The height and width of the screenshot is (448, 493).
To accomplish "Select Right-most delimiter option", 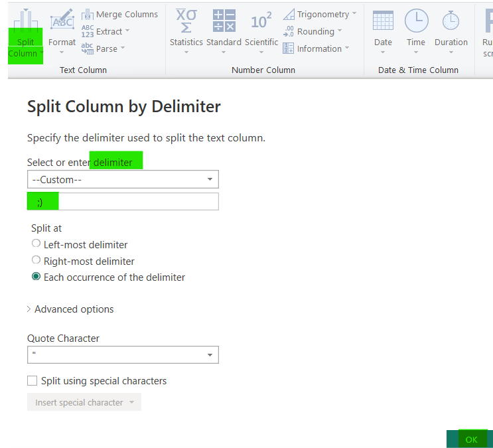I will coord(36,260).
